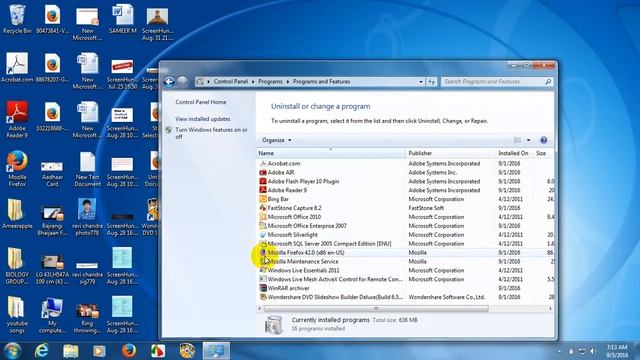Select Microsoft Office 2010 entry
The width and height of the screenshot is (640, 360).
tap(294, 217)
